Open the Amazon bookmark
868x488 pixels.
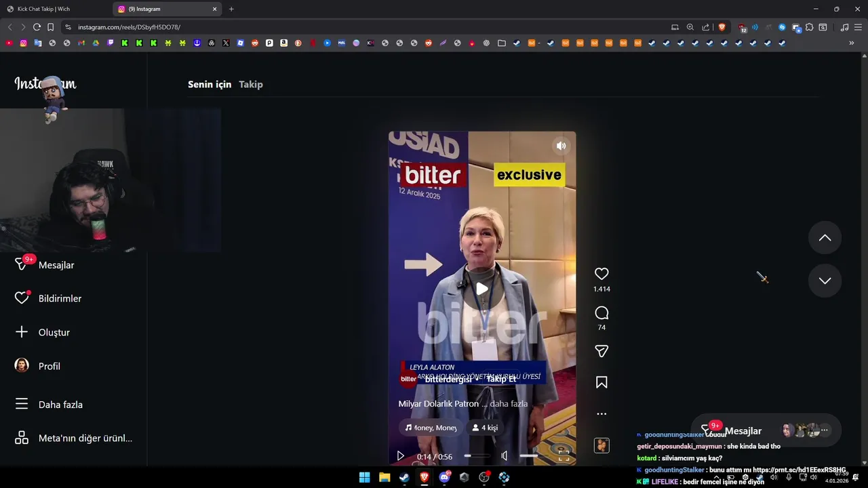click(x=283, y=43)
